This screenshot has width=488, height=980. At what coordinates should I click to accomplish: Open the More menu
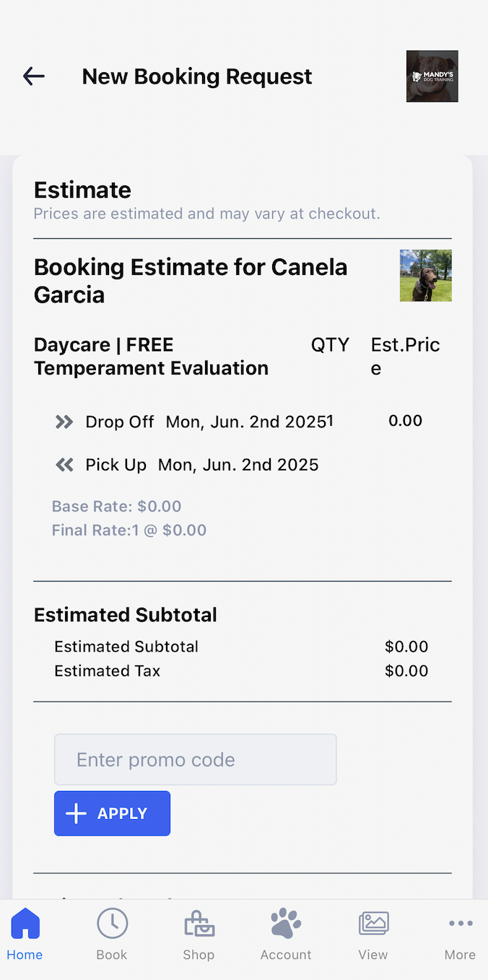[460, 935]
